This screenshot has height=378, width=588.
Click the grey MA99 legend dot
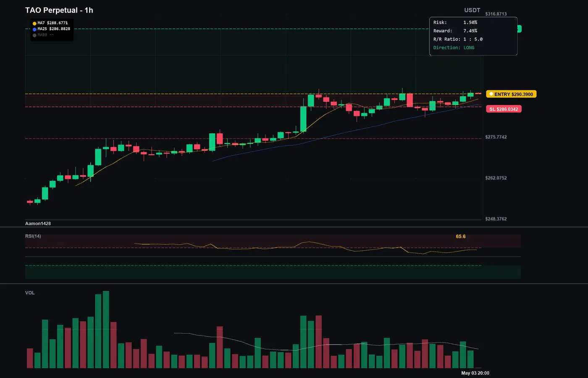[x=34, y=35]
